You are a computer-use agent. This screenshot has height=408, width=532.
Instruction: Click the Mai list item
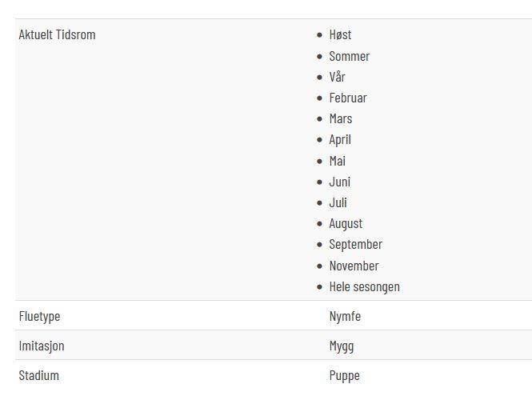pos(338,161)
